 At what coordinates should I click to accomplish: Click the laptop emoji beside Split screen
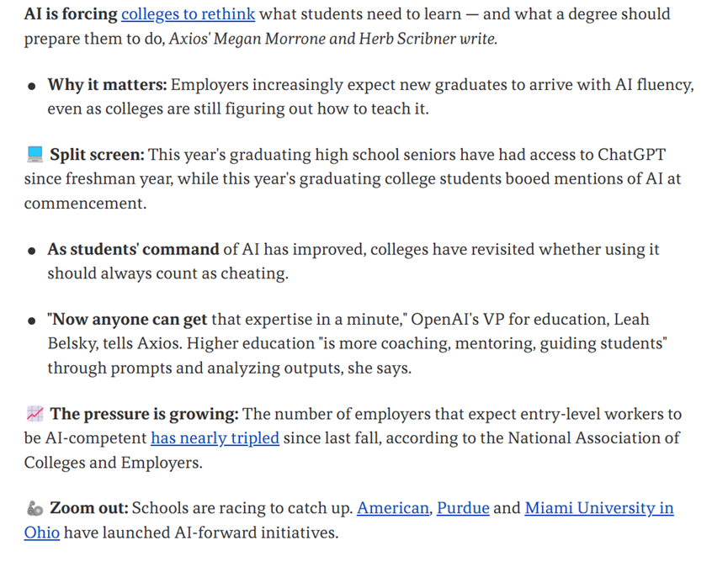[35, 154]
